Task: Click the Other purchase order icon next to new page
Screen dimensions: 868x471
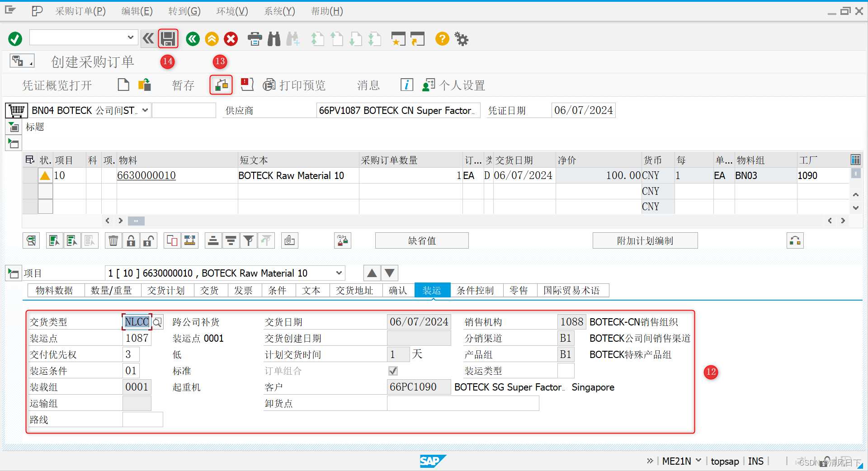Action: [145, 85]
